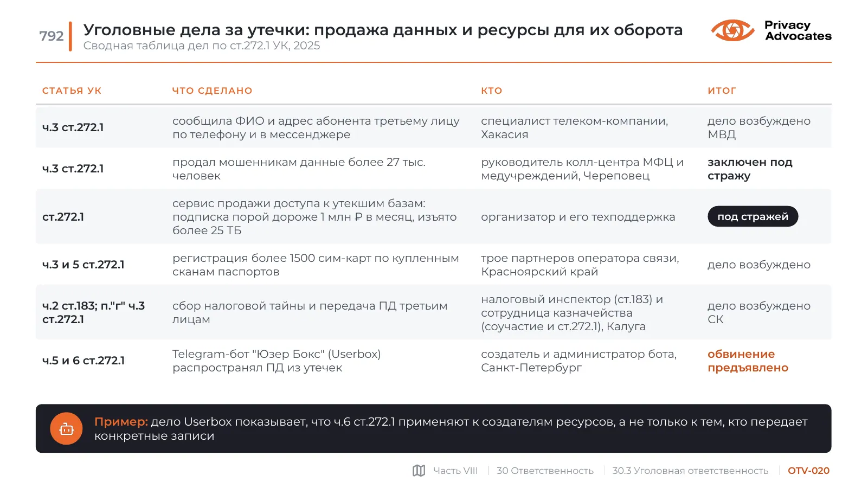
Task: Click the 'КТО' column header
Action: (491, 91)
